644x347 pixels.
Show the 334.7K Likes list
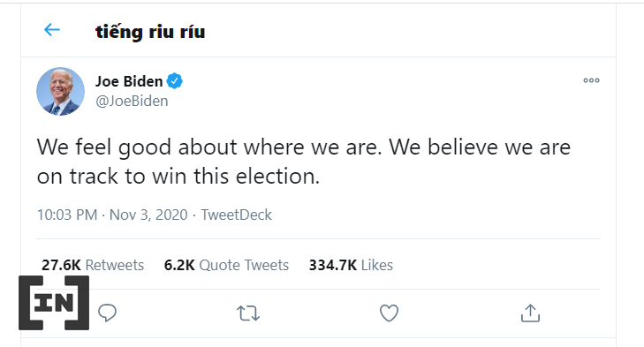tap(351, 265)
